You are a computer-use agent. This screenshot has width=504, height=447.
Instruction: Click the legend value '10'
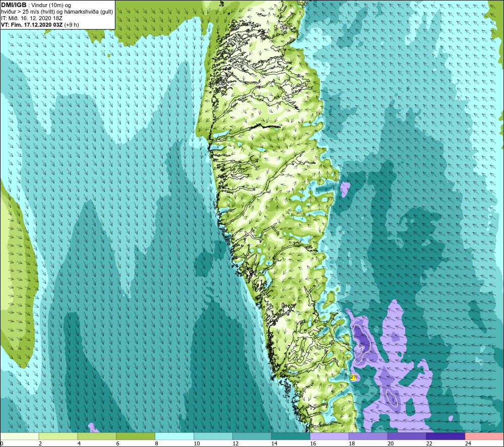click(x=197, y=443)
